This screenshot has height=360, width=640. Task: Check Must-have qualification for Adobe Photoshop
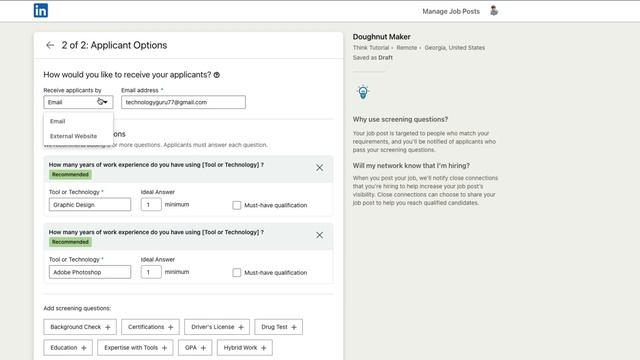click(237, 273)
